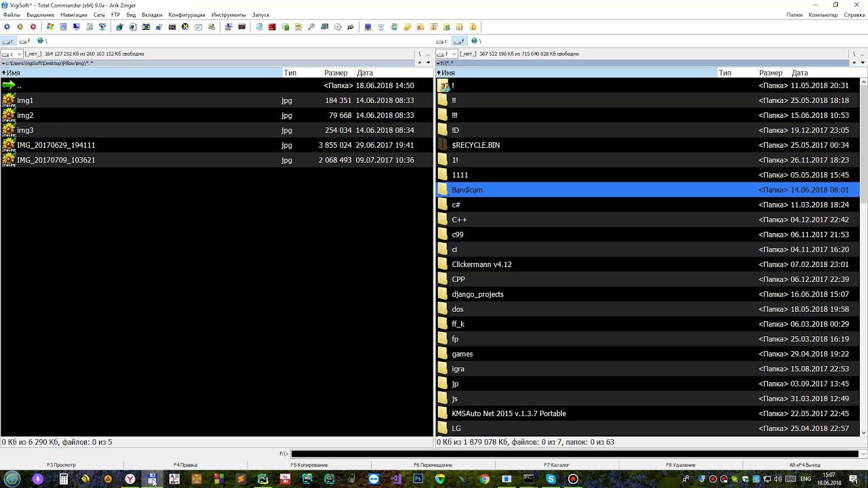Viewport: 868px width, 488px height.
Task: Go to root directory in left panel
Action: (x=419, y=54)
